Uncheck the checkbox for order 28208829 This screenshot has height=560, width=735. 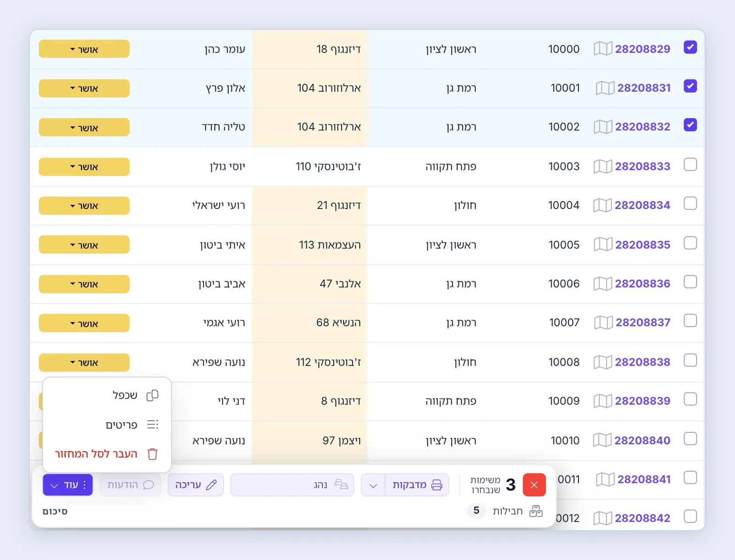690,47
